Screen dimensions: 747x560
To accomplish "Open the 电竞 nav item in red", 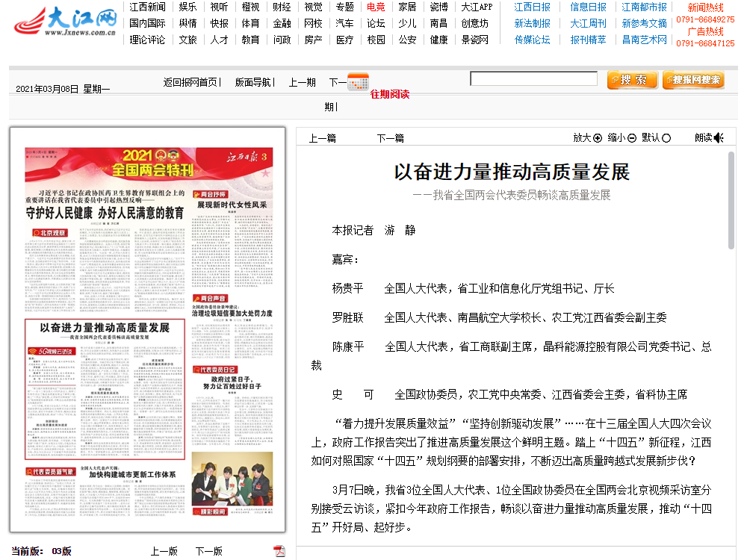I will click(376, 7).
